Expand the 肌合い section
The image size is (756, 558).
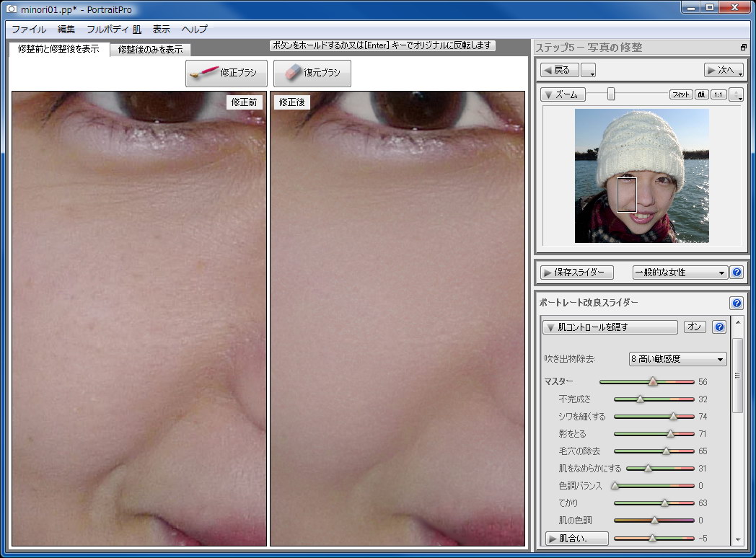[576, 539]
